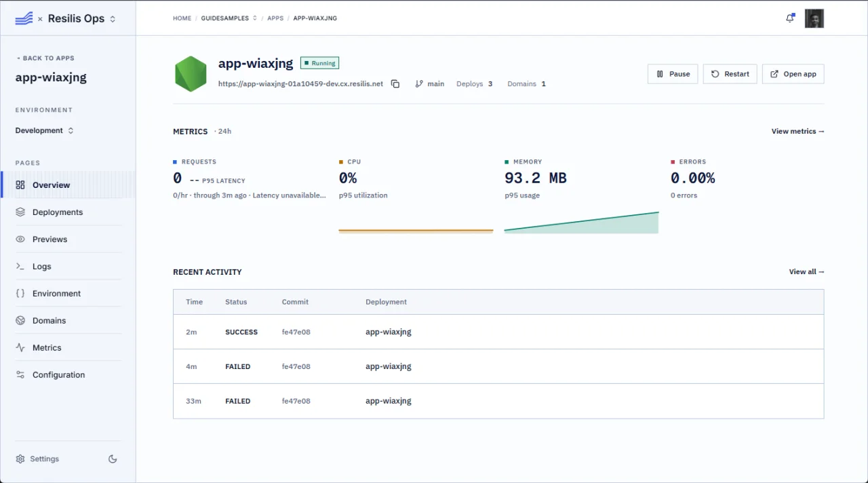Click the Deploys count
868x483 pixels.
click(x=475, y=84)
